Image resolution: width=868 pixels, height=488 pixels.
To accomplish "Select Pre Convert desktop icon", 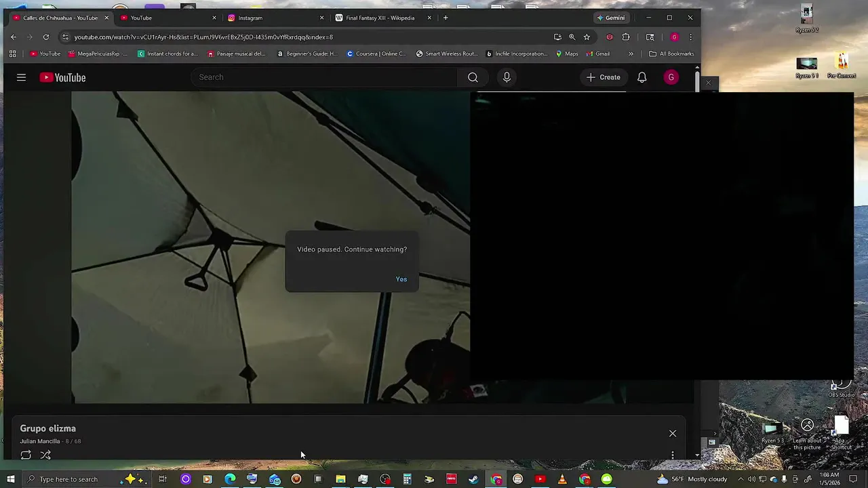I will coord(842,66).
